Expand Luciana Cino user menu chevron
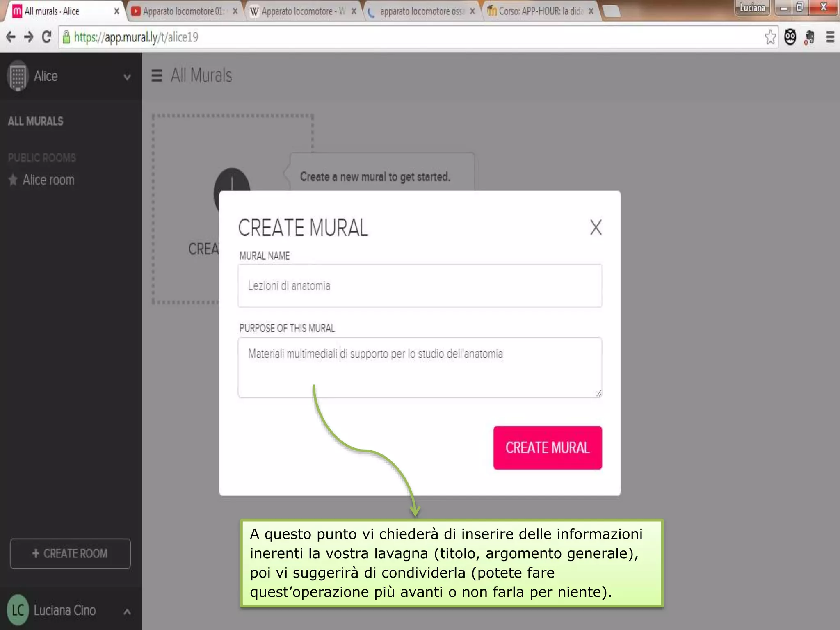840x630 pixels. click(127, 612)
